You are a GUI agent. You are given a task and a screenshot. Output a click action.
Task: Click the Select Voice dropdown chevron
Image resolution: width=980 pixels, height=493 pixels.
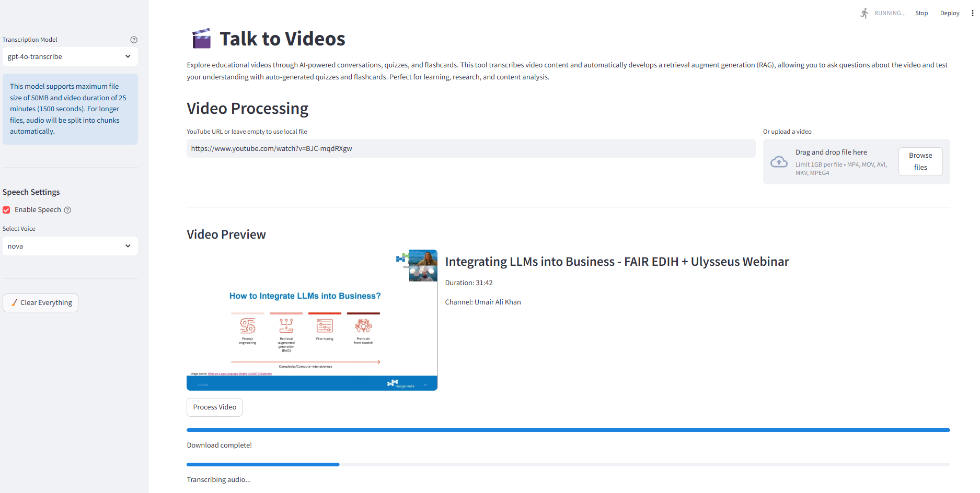(x=128, y=246)
